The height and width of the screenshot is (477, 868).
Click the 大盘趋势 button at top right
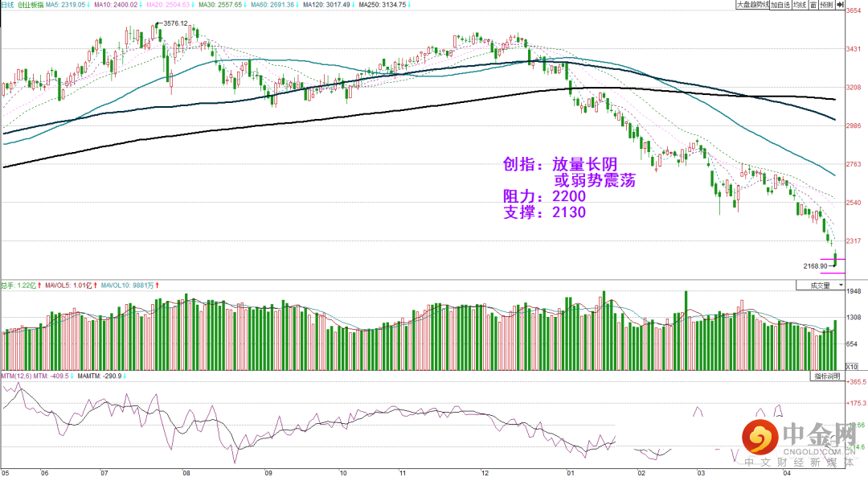click(x=752, y=5)
